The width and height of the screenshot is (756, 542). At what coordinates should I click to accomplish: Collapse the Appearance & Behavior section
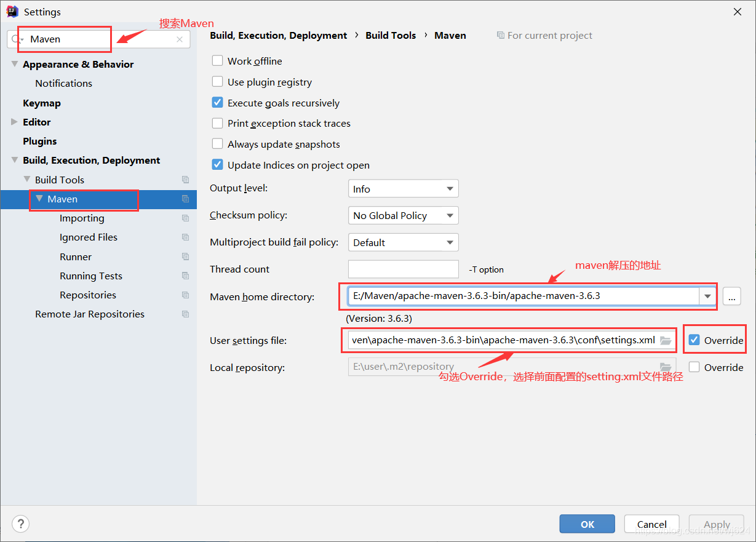tap(15, 64)
